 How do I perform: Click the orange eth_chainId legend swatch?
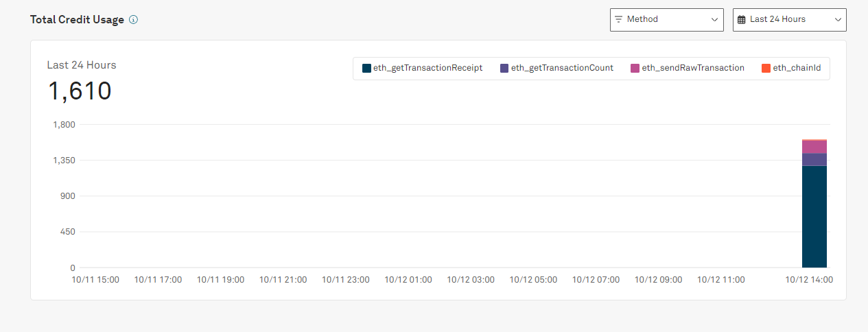tap(766, 68)
